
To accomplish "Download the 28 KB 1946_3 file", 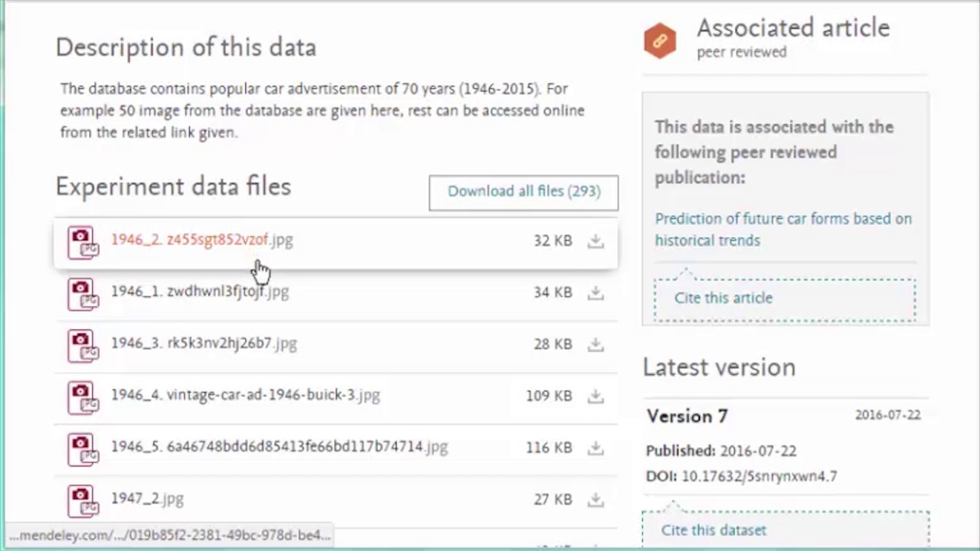I will click(595, 344).
